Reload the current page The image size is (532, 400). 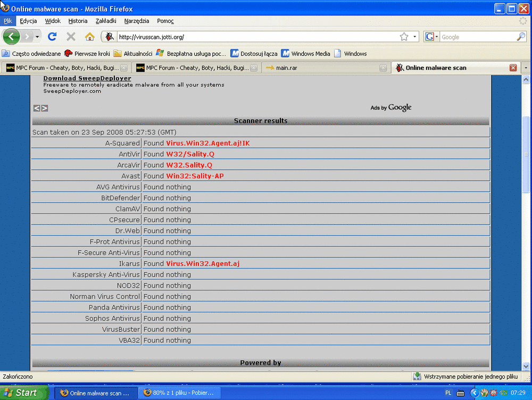[52, 37]
